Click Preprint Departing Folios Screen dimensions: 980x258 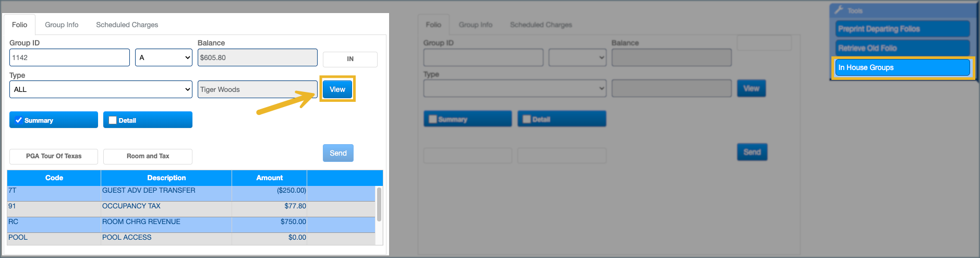[x=902, y=29]
